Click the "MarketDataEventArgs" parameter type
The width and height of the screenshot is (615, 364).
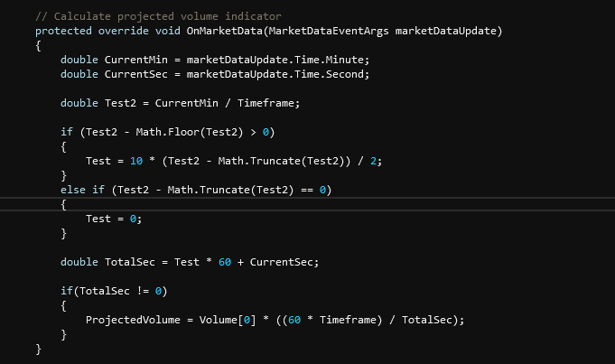(329, 31)
